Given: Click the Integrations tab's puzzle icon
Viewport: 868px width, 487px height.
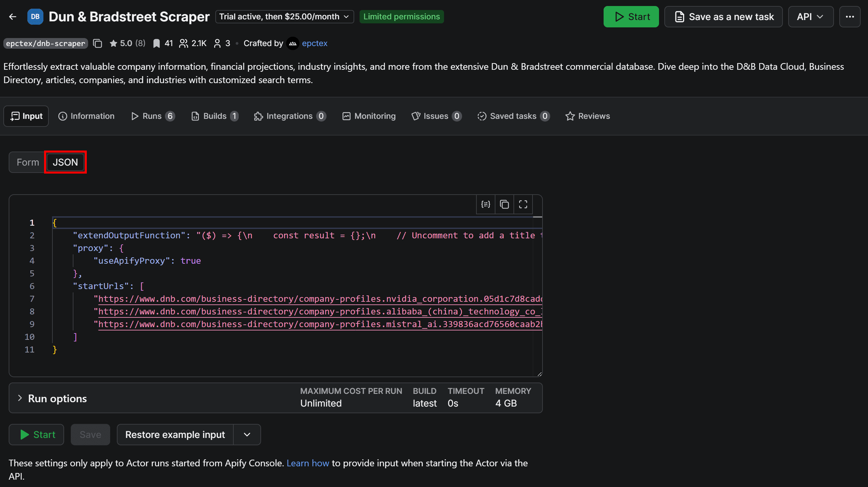Looking at the screenshot, I should pos(258,116).
